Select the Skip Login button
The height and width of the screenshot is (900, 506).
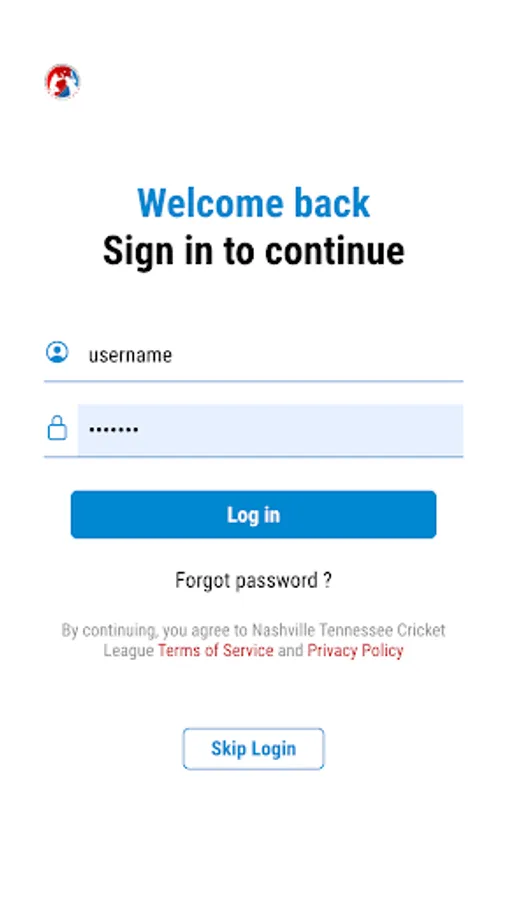click(x=254, y=748)
